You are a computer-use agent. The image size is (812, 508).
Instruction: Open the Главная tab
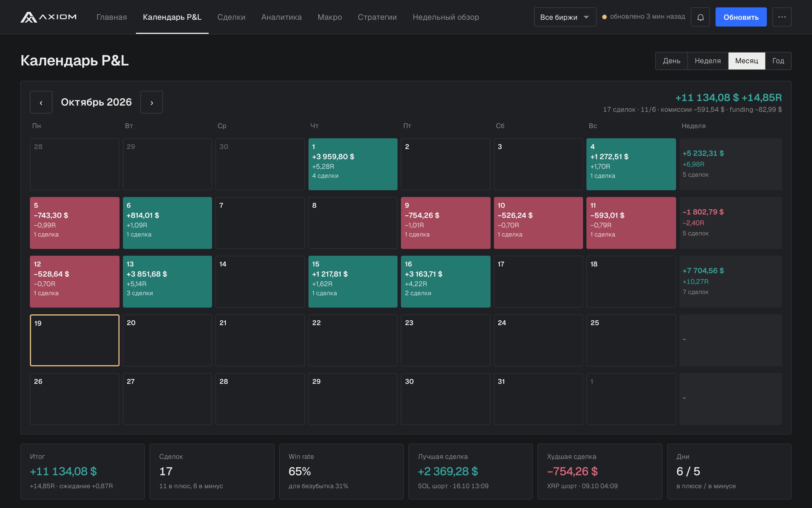click(112, 17)
